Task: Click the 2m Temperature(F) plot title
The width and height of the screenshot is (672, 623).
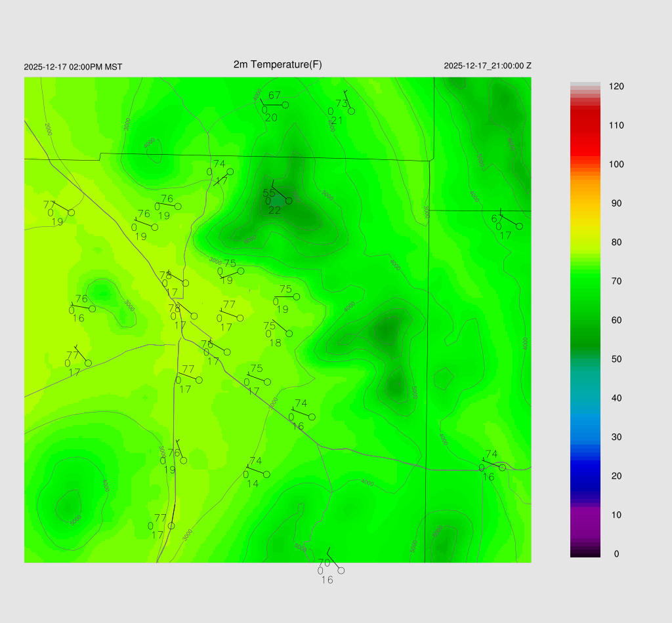Action: (278, 64)
